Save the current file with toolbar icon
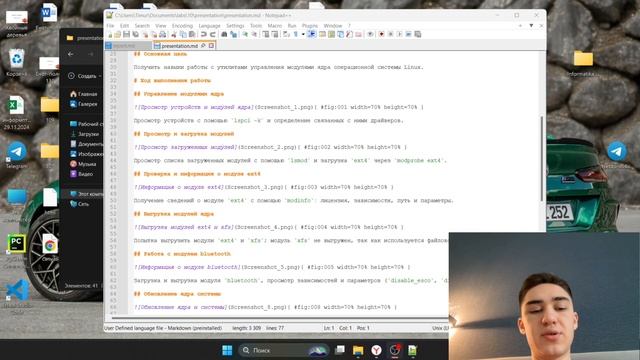Screen dimensions: 640x360 coord(126,34)
